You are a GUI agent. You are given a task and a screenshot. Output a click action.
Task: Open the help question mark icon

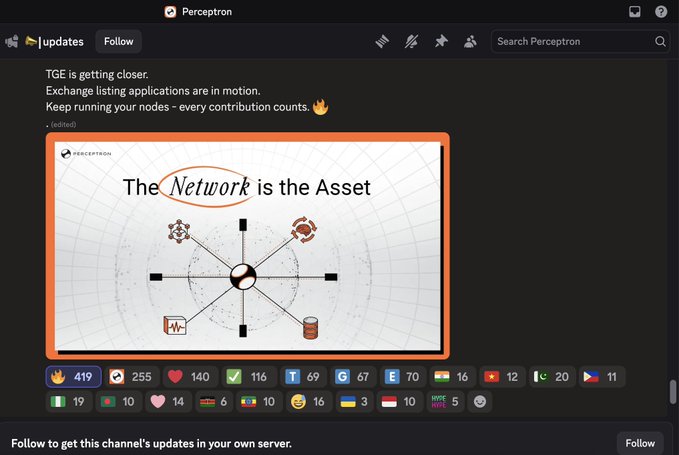tap(661, 12)
